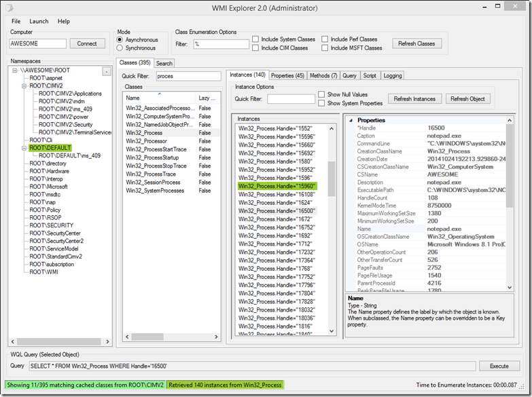
Task: Click the Execute query button
Action: point(499,366)
